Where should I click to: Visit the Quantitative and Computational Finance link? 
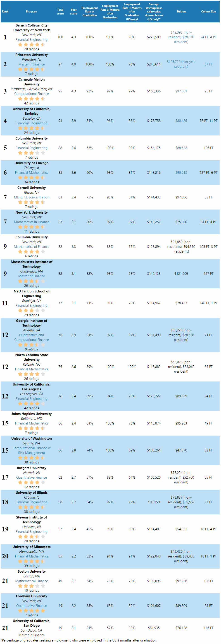click(31, 337)
